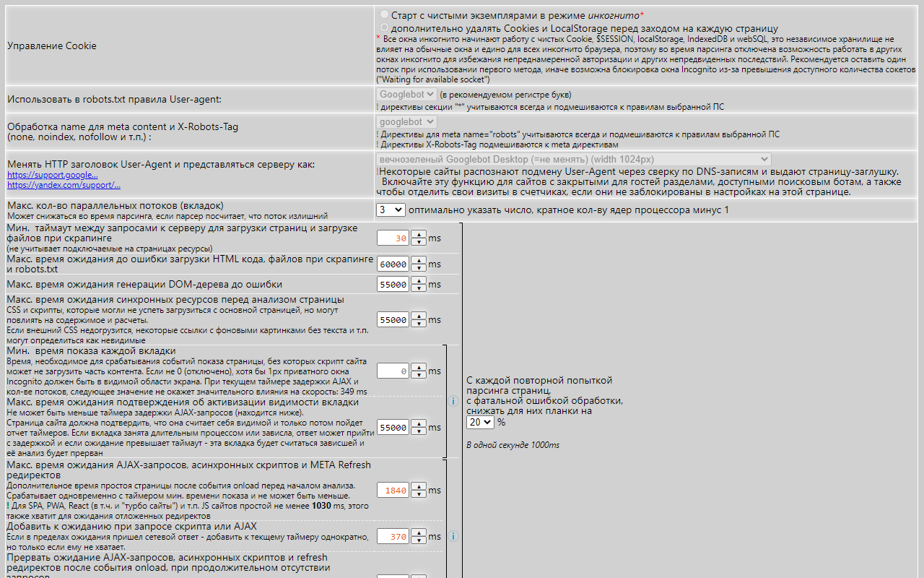Increase tab visibility confirmation wait time

tap(418, 423)
